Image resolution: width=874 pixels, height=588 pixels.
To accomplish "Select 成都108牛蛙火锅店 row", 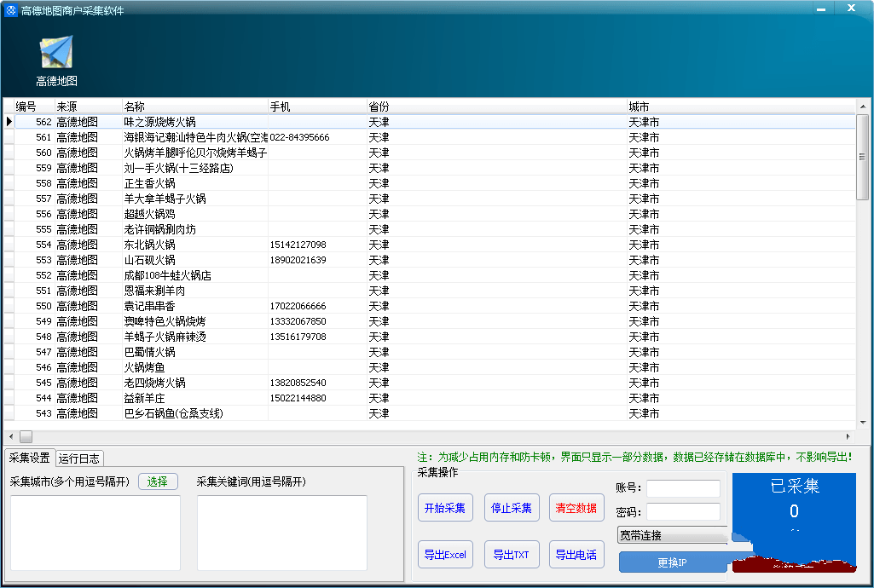I will [x=435, y=275].
